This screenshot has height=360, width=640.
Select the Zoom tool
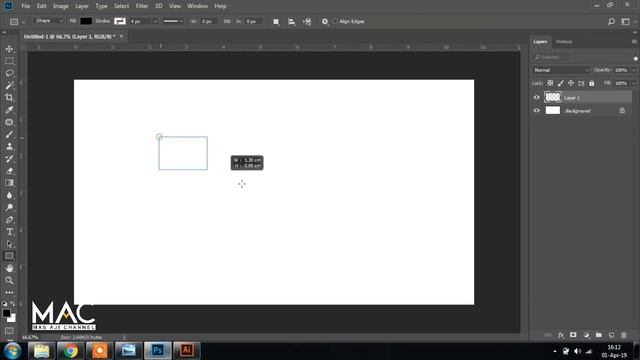click(9, 280)
